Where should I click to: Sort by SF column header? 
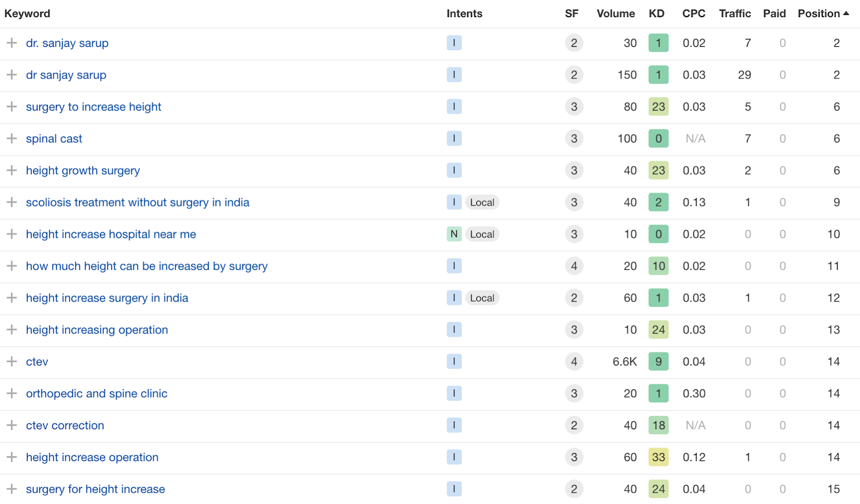coord(572,13)
